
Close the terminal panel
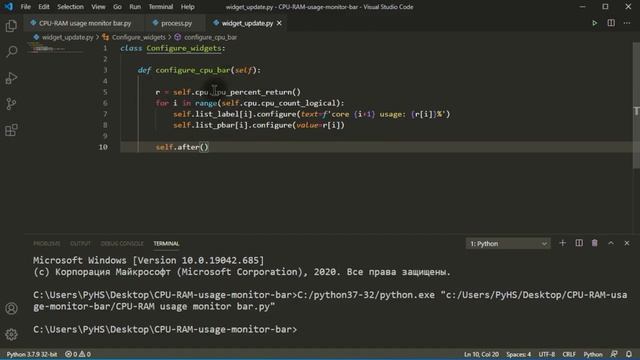[627, 243]
